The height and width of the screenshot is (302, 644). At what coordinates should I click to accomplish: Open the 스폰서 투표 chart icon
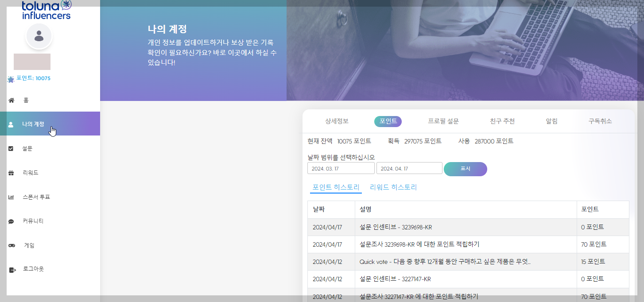[x=11, y=197]
